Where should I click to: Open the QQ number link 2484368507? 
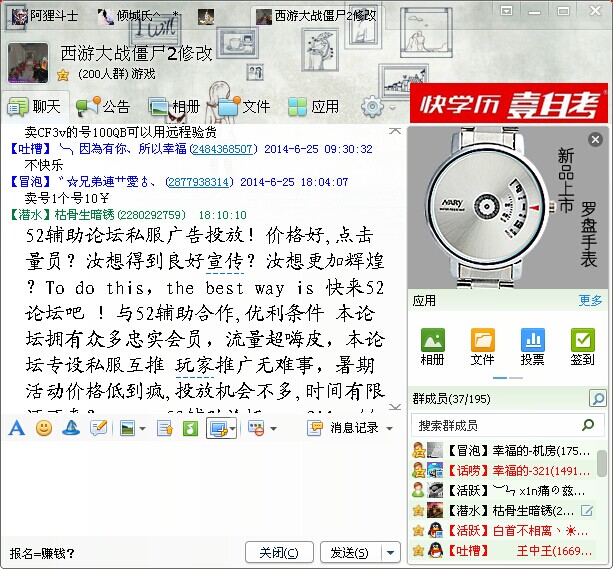coord(222,149)
